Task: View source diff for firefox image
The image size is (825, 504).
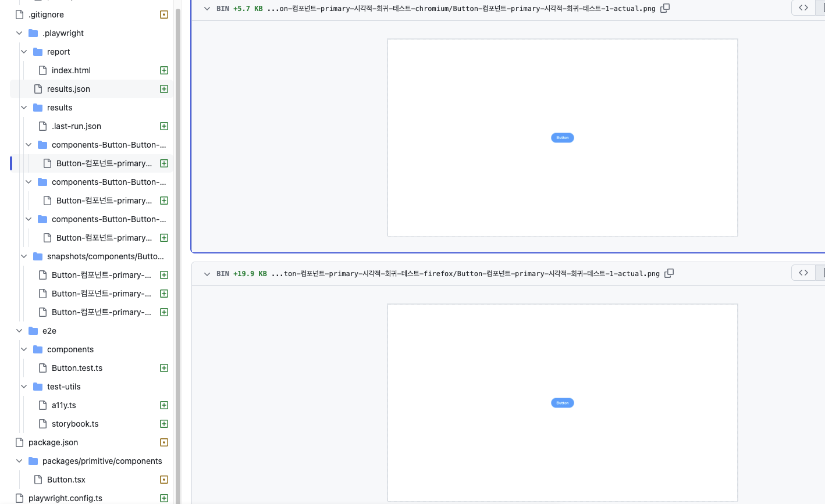Action: coord(803,273)
